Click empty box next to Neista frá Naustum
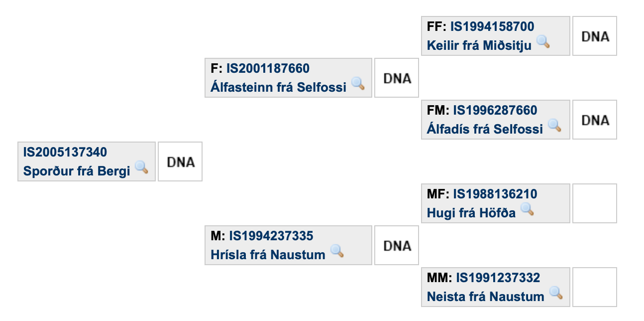644x321 pixels. (595, 287)
